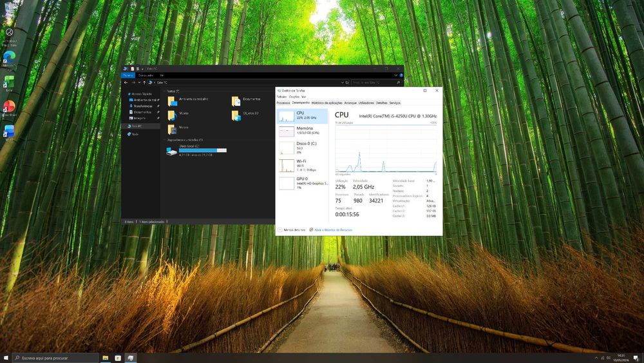Image resolution: width=644 pixels, height=363 pixels.
Task: Select the Memória item in Task Manager
Action: pos(302,131)
